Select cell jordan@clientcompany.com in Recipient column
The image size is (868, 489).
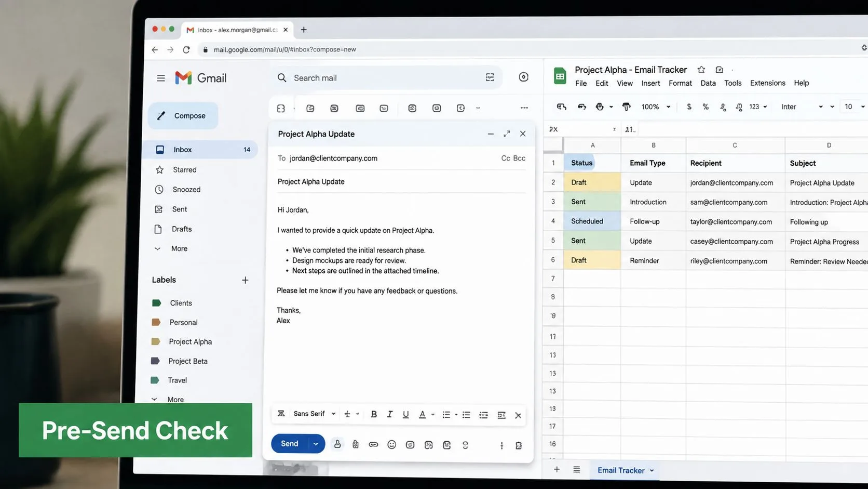coord(735,182)
